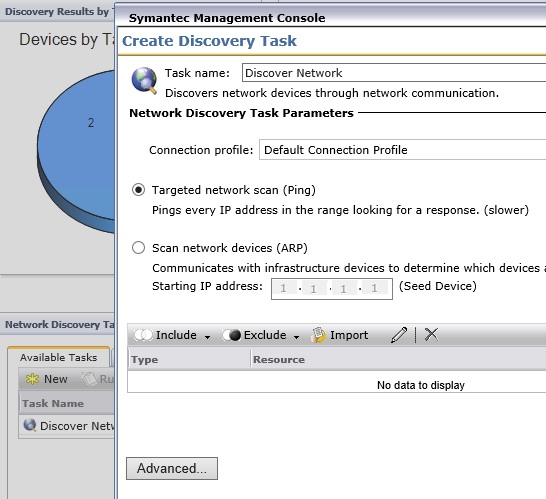Click the X delete icon in toolbar
546x499 pixels.
pos(431,334)
